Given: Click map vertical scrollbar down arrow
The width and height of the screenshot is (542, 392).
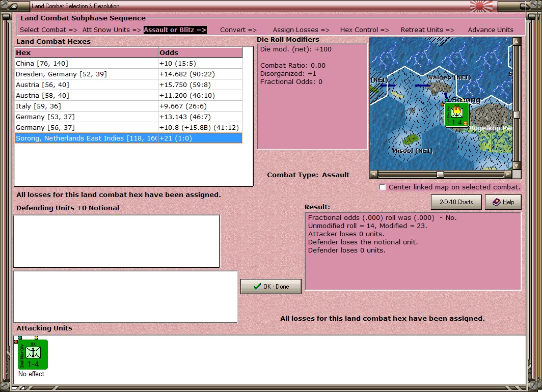Looking at the screenshot, I should point(517,166).
